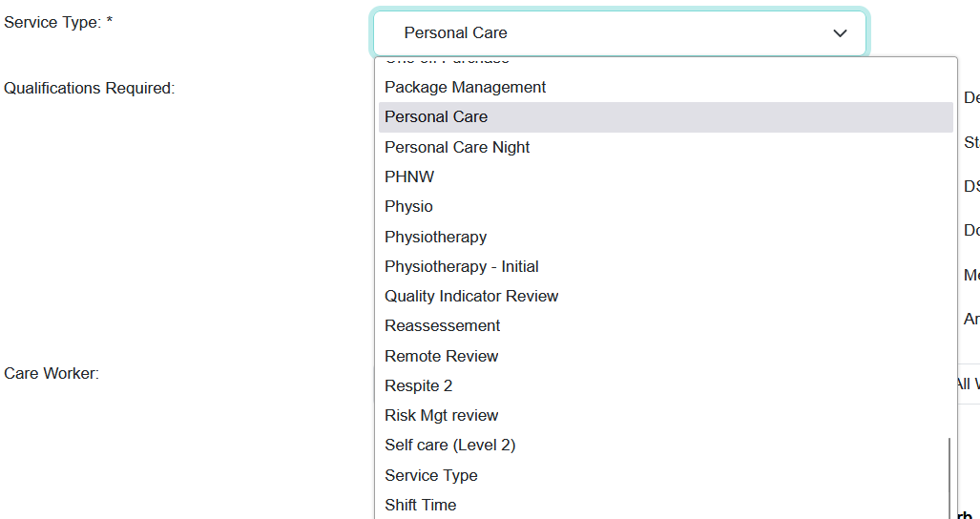The width and height of the screenshot is (980, 519).
Task: Choose Risk Mgt review option
Action: tap(442, 415)
